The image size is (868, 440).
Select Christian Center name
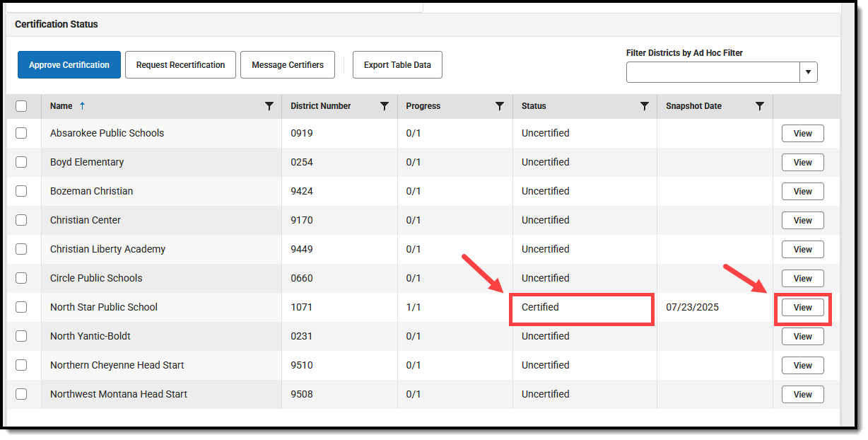click(86, 220)
